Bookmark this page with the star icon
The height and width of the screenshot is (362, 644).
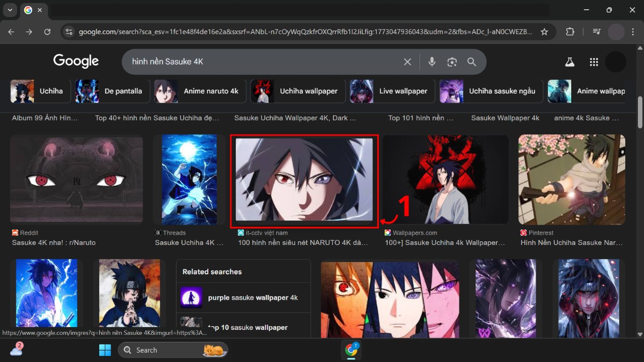544,32
